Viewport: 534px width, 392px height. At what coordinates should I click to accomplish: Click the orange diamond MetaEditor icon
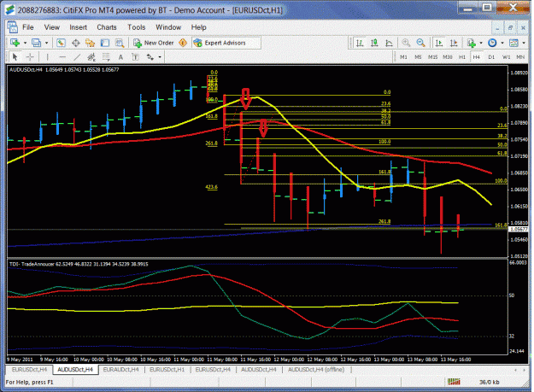pos(183,43)
